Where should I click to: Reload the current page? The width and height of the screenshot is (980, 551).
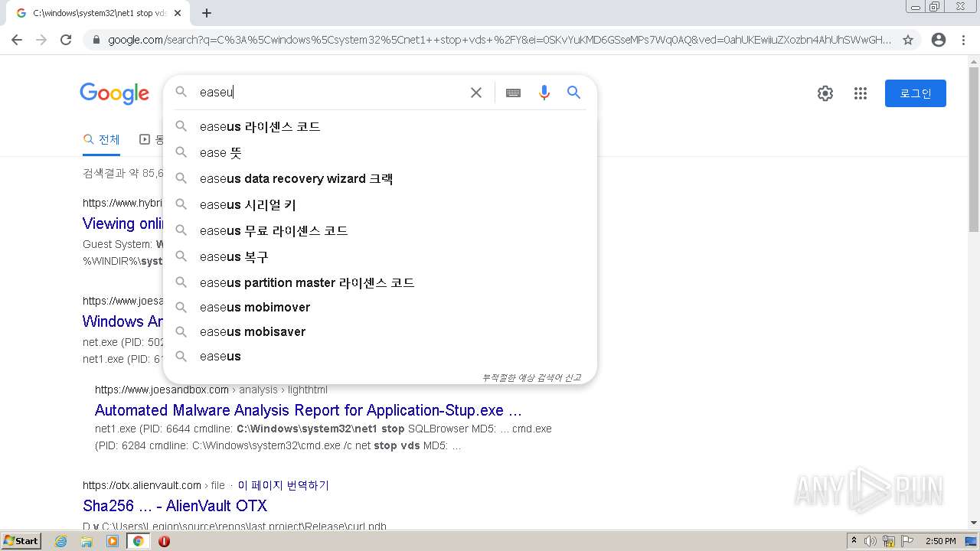point(66,40)
